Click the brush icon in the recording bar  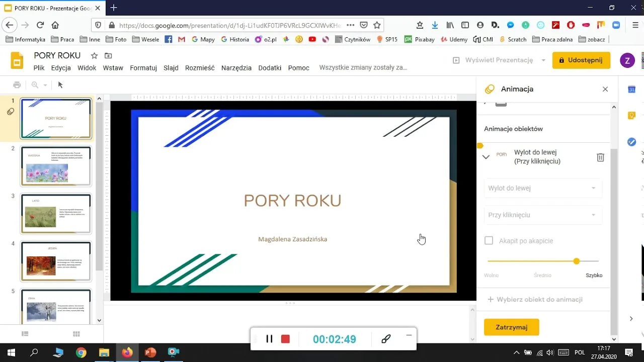385,338
